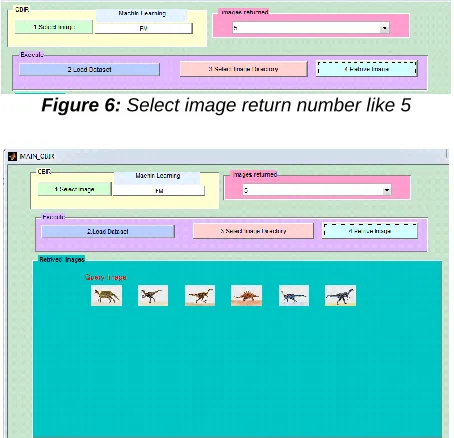Select the dinosaur thumbnail right after the query image
Image resolution: width=454 pixels, height=438 pixels.
tap(153, 295)
